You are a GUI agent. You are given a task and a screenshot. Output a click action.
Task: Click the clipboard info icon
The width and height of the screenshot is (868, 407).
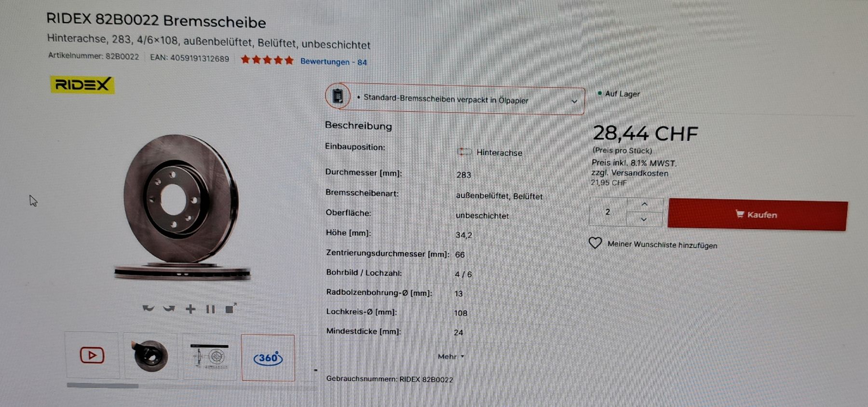click(x=338, y=95)
